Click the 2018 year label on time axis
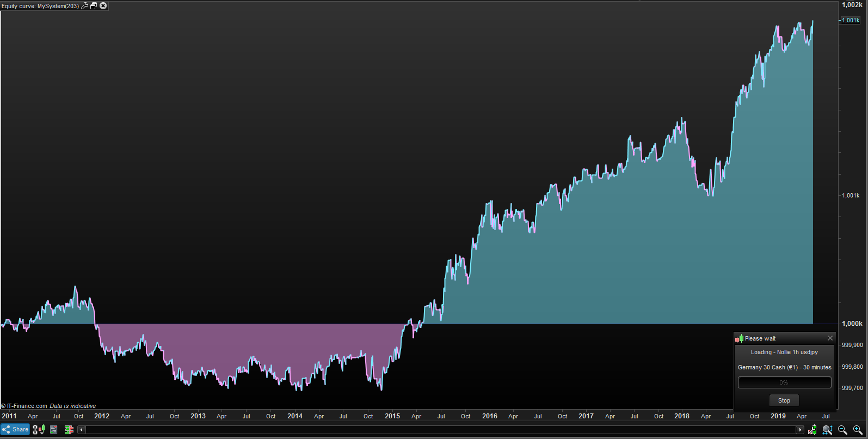The width and height of the screenshot is (868, 439). point(682,416)
